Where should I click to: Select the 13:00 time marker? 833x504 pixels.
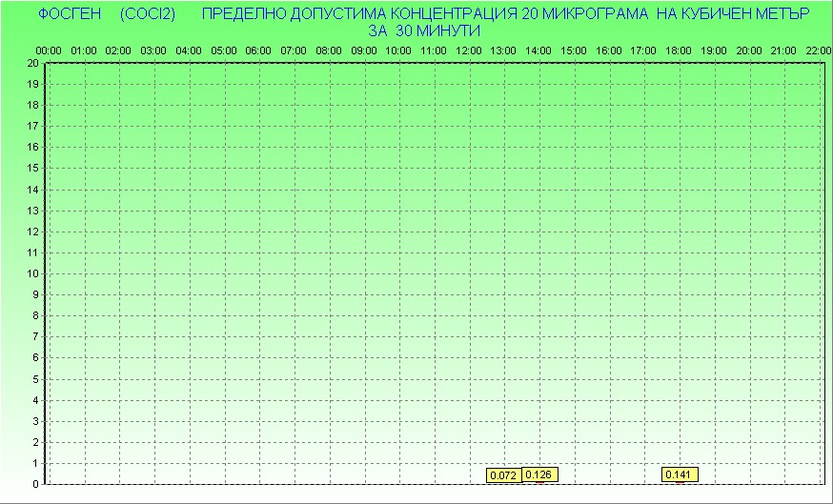click(504, 50)
